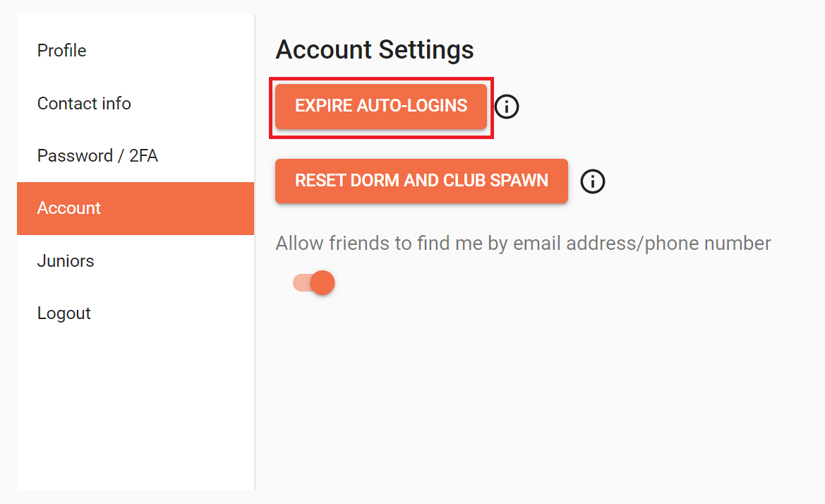Image resolution: width=825 pixels, height=504 pixels.
Task: Click the Account Settings heading
Action: [x=374, y=50]
